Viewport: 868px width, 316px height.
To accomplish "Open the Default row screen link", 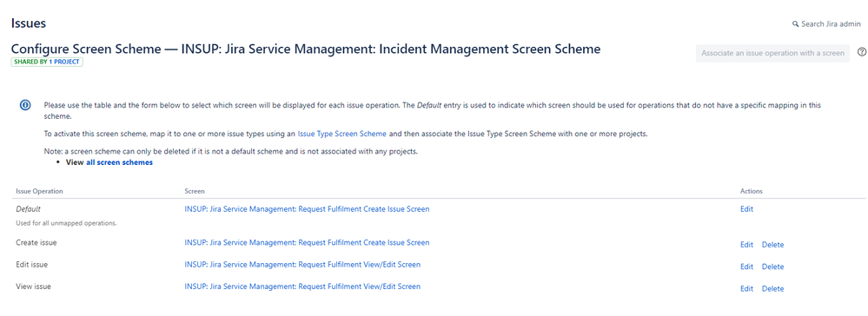I will pyautogui.click(x=307, y=209).
